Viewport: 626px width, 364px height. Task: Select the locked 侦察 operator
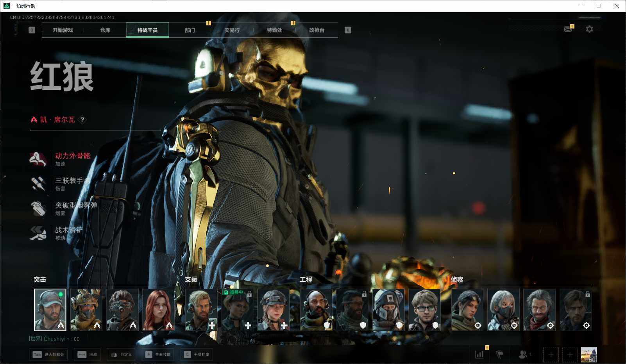576,310
